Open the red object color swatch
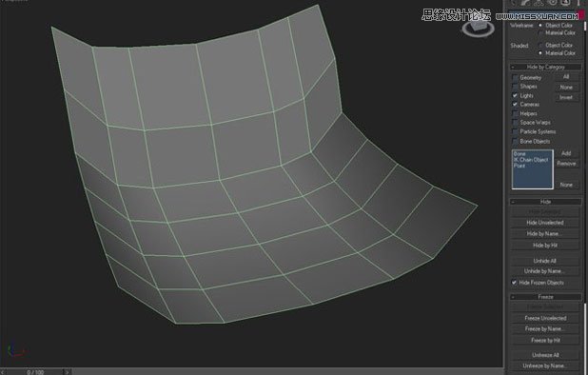This screenshot has width=588, height=375. (x=581, y=15)
